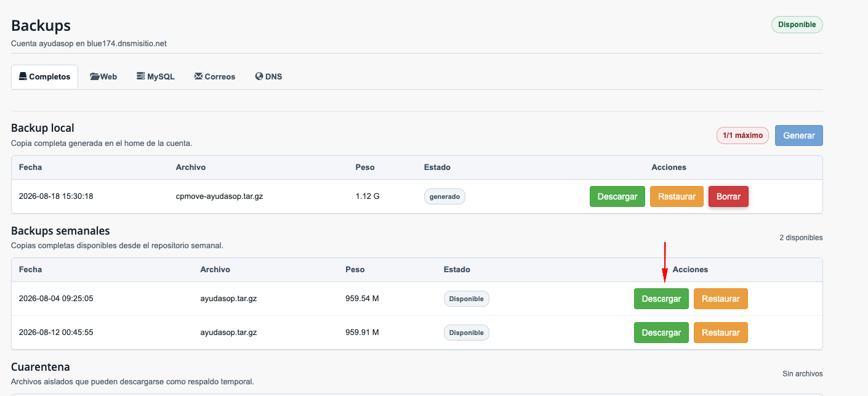Click the 2 disponibles label
Screen dimensions: 868x396
[801, 238]
